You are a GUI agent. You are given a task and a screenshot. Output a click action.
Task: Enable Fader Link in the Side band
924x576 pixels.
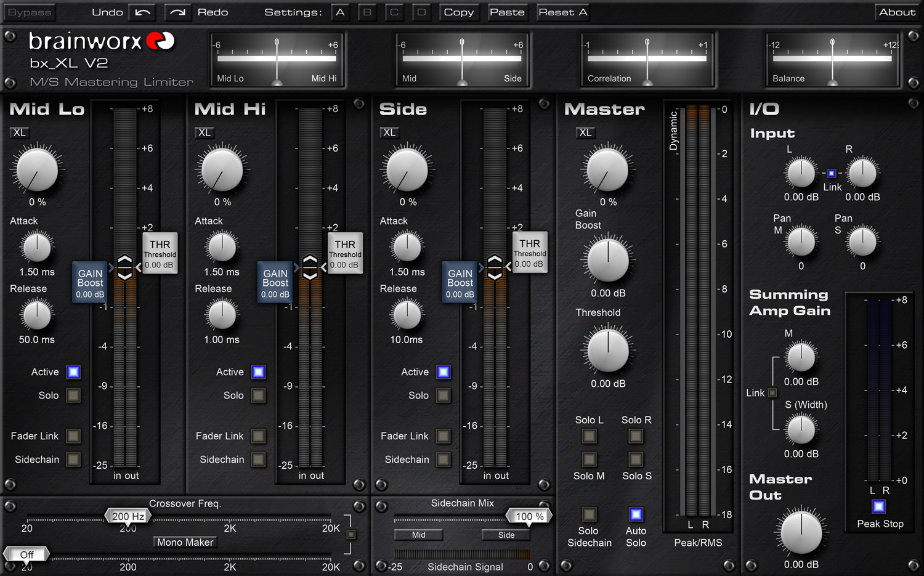pyautogui.click(x=444, y=436)
